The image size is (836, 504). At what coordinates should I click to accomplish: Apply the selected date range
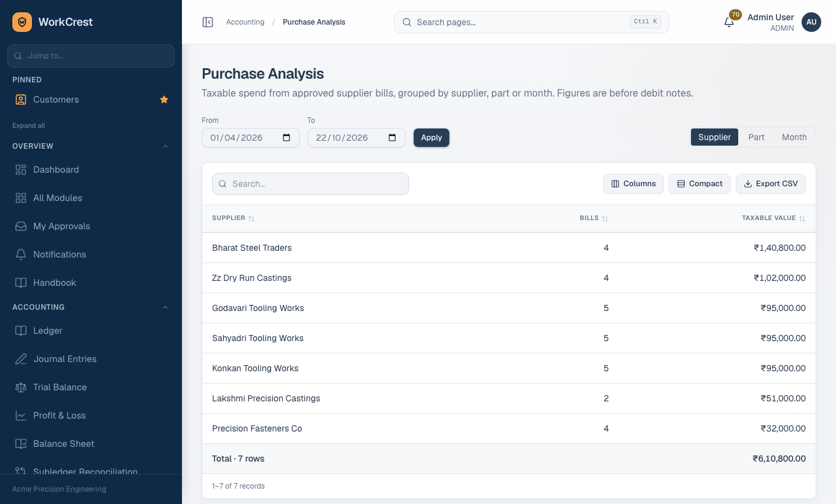click(x=432, y=138)
